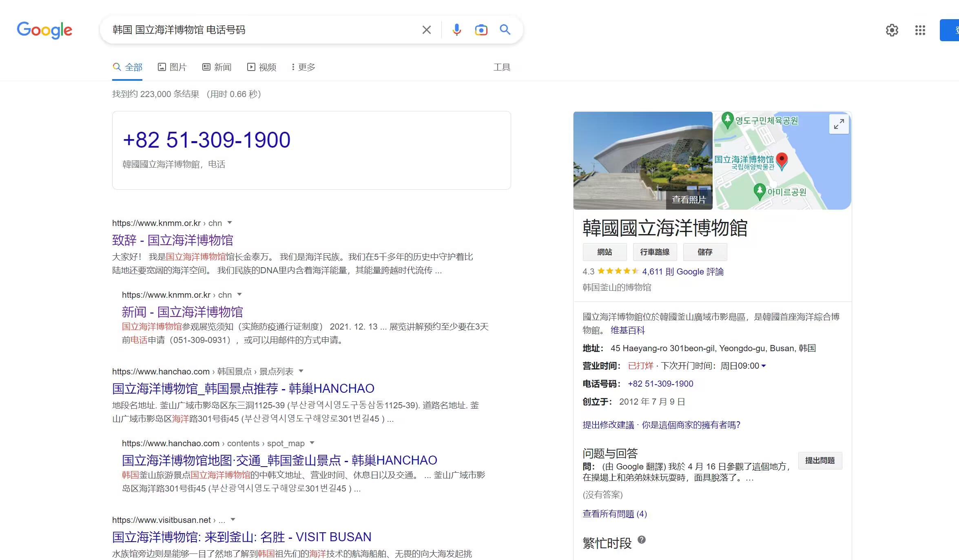Image resolution: width=959 pixels, height=560 pixels.
Task: Expand the map with the fullscreen arrows icon
Action: [x=839, y=124]
